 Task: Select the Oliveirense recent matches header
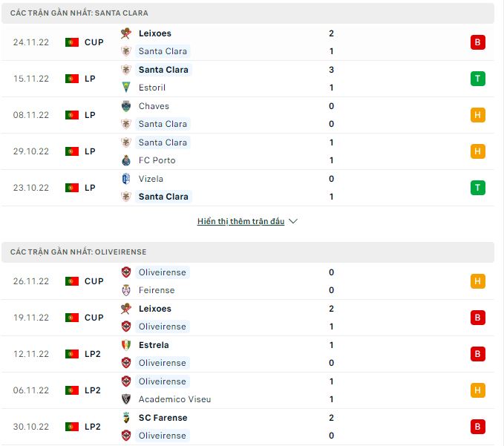pos(79,252)
